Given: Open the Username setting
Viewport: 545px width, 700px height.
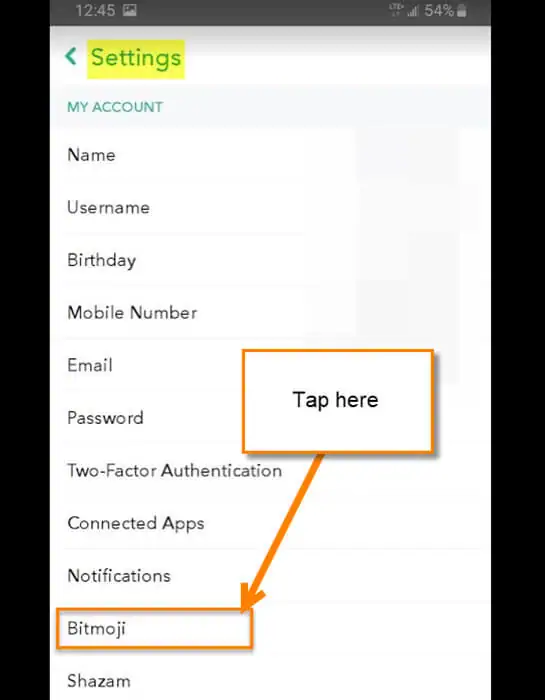Looking at the screenshot, I should [x=270, y=207].
